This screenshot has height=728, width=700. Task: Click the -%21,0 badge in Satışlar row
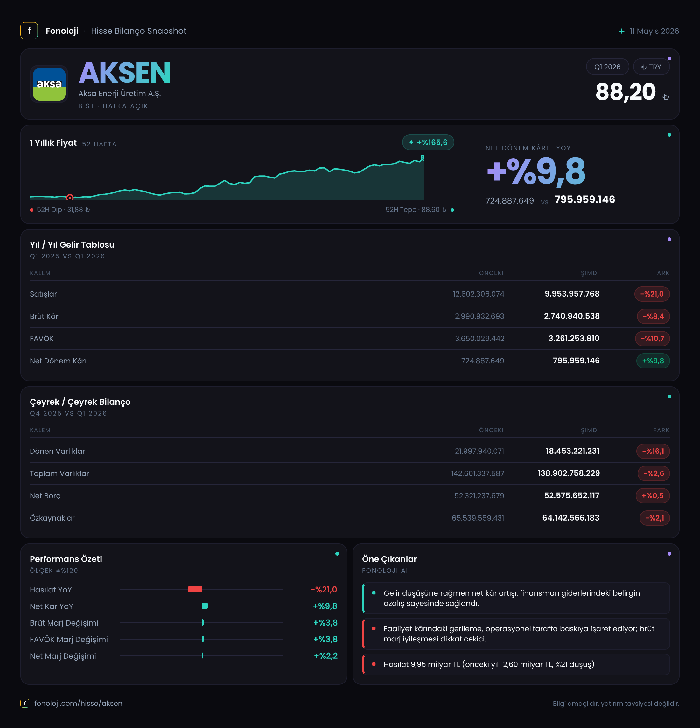pos(652,294)
